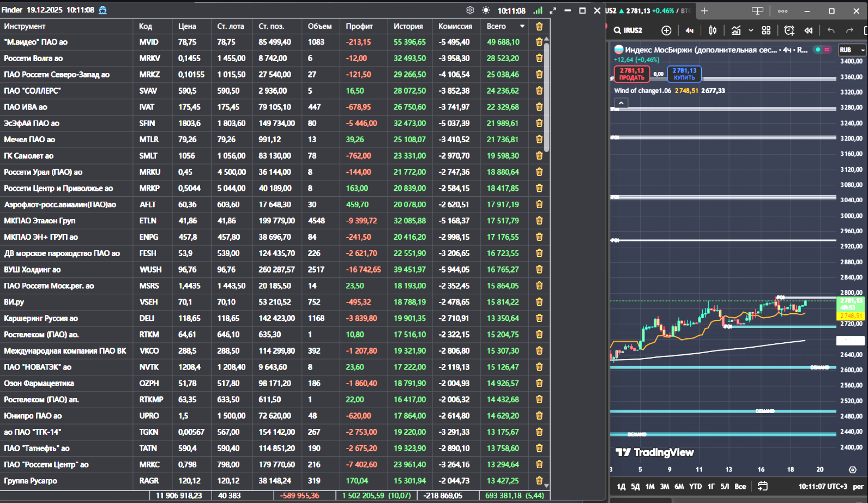Show all data with Все range
This screenshot has width=868, height=503.
(740, 486)
